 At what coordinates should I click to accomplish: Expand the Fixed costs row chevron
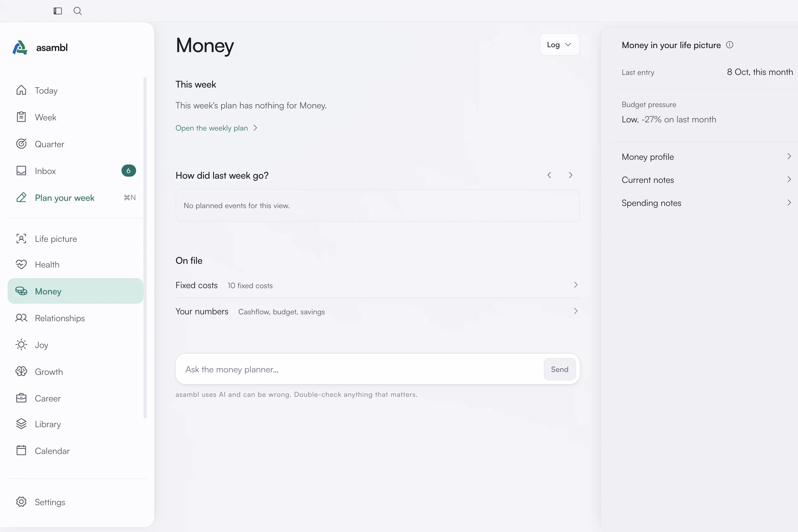click(x=576, y=285)
